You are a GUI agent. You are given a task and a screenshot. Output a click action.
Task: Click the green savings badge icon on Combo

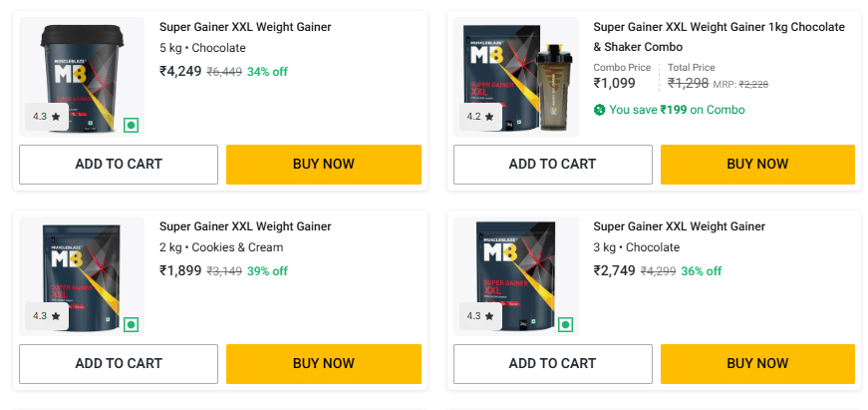599,110
